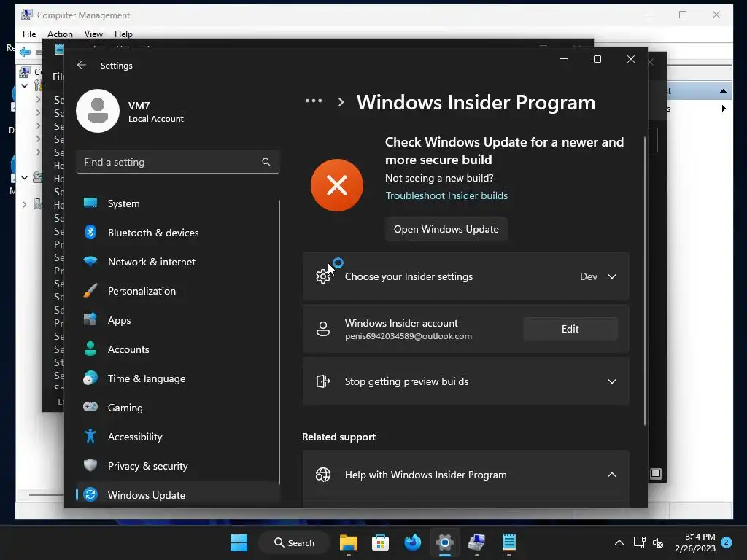Click the Windows Insider Program heading
Image resolution: width=747 pixels, height=560 pixels.
pyautogui.click(x=476, y=102)
